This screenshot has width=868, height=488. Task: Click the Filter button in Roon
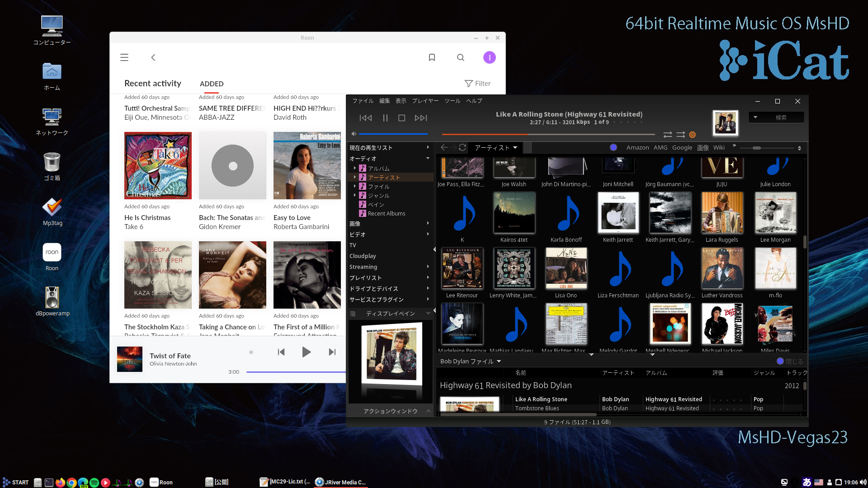tap(477, 84)
